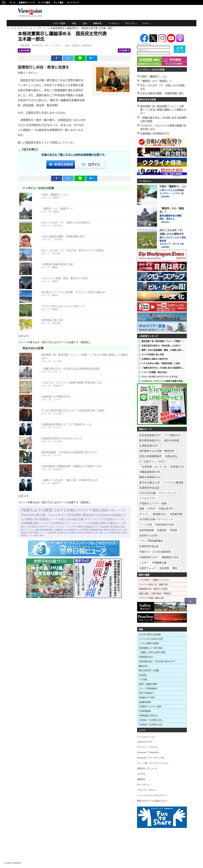Open the Fun to Share banner

pos(162,817)
